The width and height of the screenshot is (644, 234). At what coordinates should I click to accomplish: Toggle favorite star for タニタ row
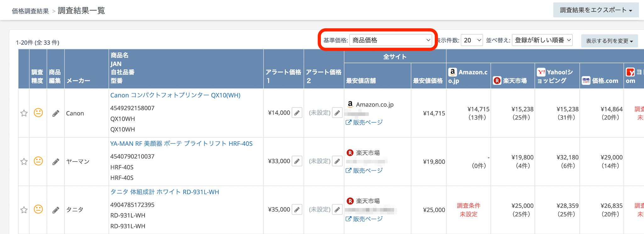pyautogui.click(x=24, y=210)
